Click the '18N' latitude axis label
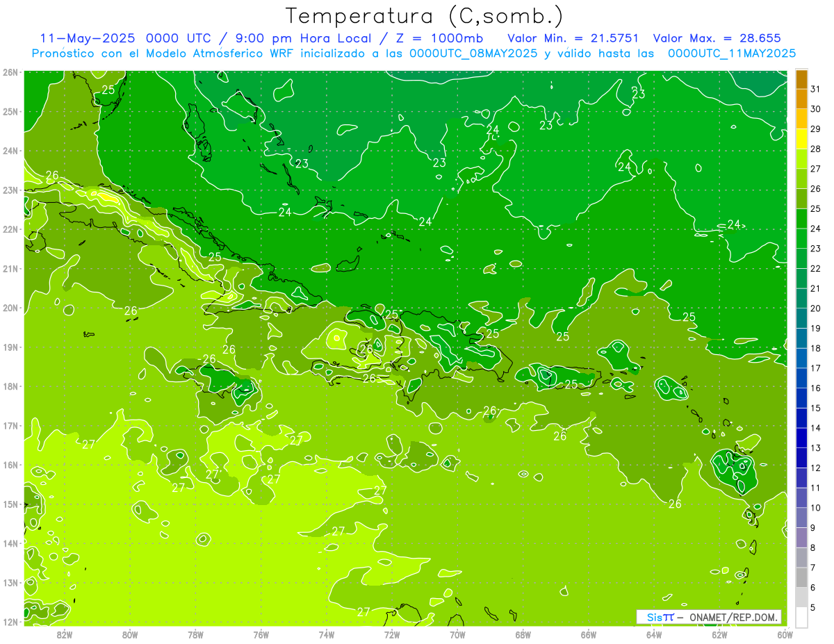The height and width of the screenshot is (644, 834). tap(10, 386)
